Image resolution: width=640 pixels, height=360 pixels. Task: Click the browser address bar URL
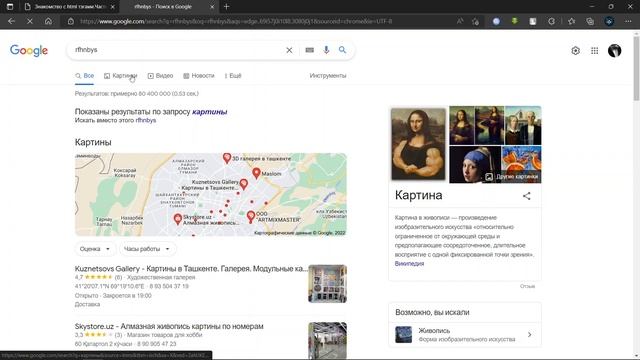coord(236,21)
